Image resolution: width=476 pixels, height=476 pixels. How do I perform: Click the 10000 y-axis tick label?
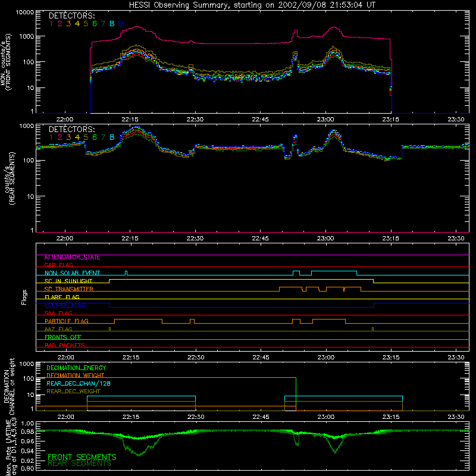(x=24, y=12)
